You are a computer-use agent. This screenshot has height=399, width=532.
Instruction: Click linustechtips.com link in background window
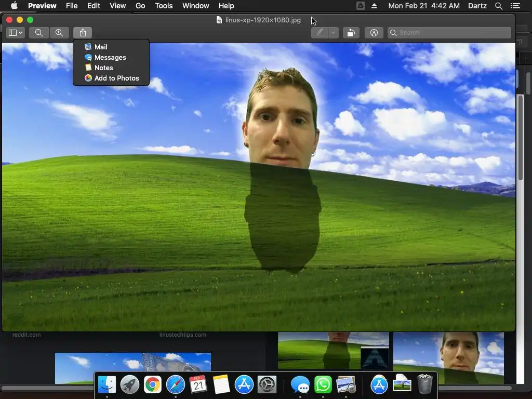(182, 335)
